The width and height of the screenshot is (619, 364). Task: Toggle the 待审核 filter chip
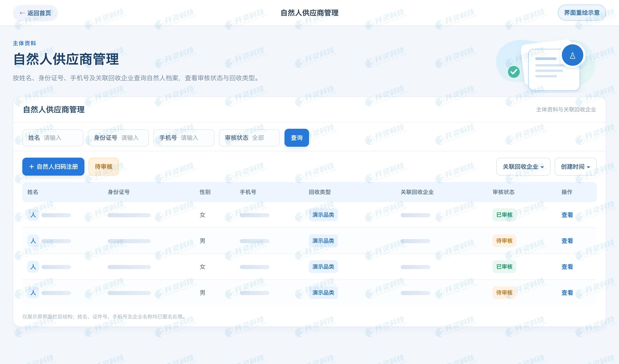coord(104,167)
